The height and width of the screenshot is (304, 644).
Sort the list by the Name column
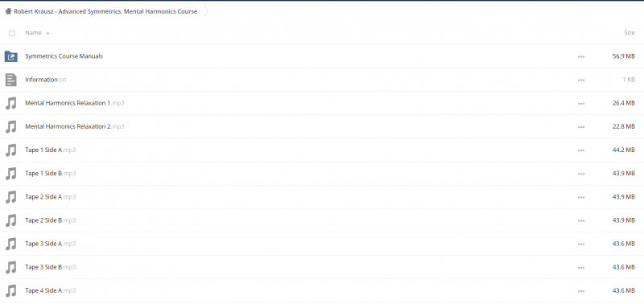(x=33, y=33)
